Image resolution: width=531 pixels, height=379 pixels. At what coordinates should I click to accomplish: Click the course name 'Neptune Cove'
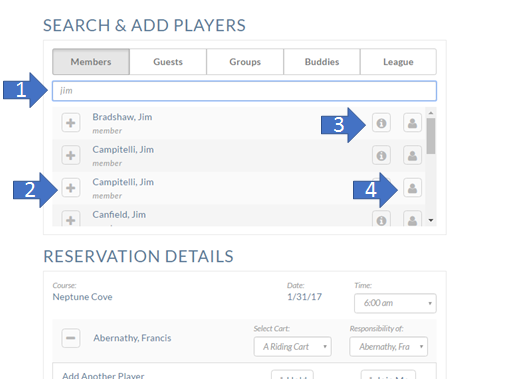point(83,297)
